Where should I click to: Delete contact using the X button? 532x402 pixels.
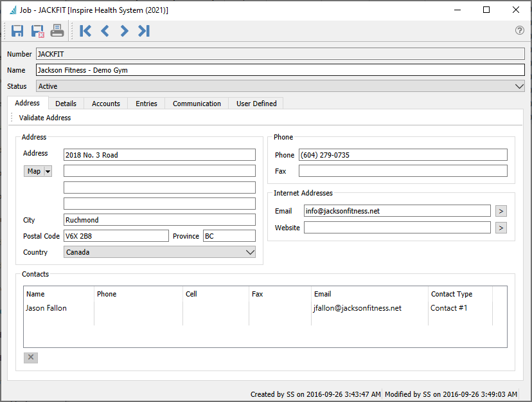(31, 358)
